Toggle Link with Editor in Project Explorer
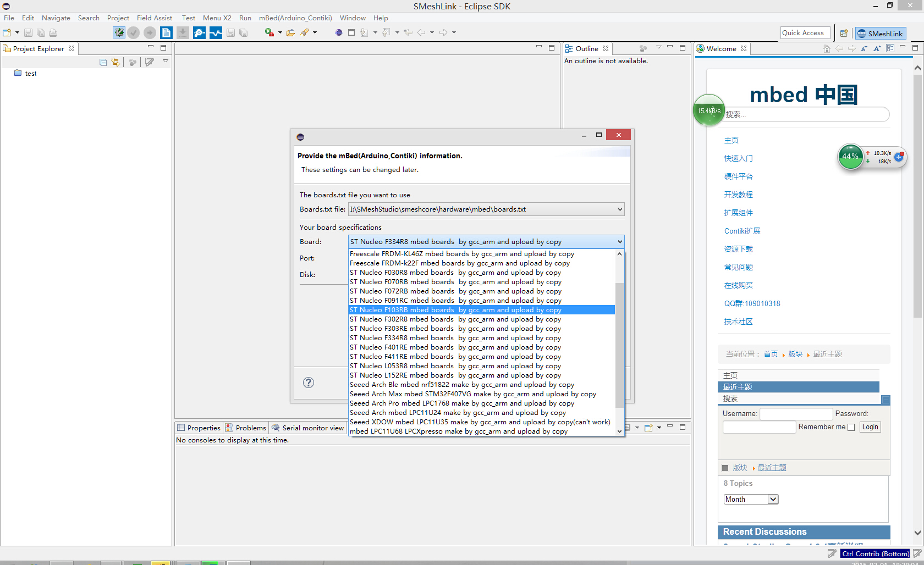The height and width of the screenshot is (565, 924). tap(116, 62)
